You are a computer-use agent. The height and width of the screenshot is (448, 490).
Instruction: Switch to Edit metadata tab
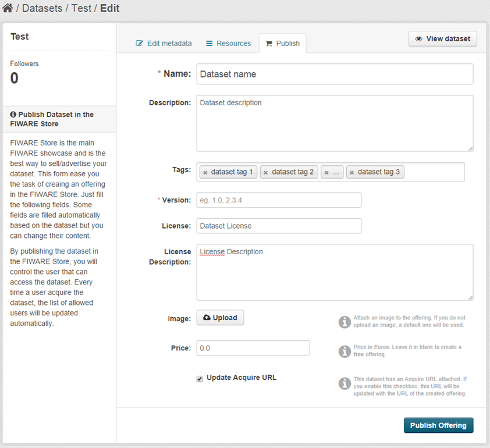click(x=164, y=44)
